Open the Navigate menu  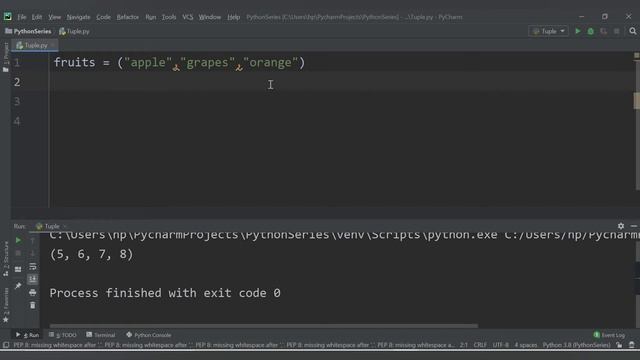point(78,17)
